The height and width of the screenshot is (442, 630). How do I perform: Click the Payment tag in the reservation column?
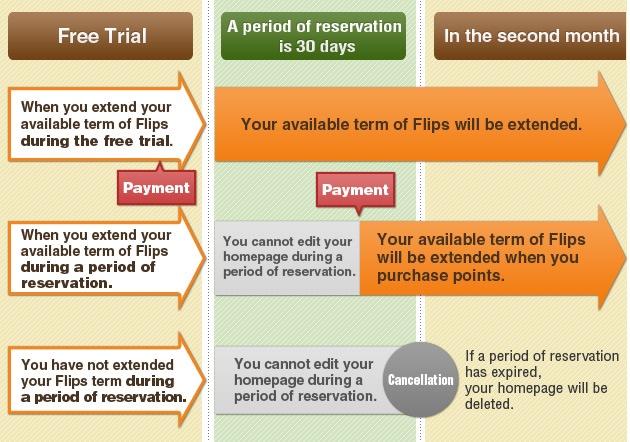click(356, 190)
